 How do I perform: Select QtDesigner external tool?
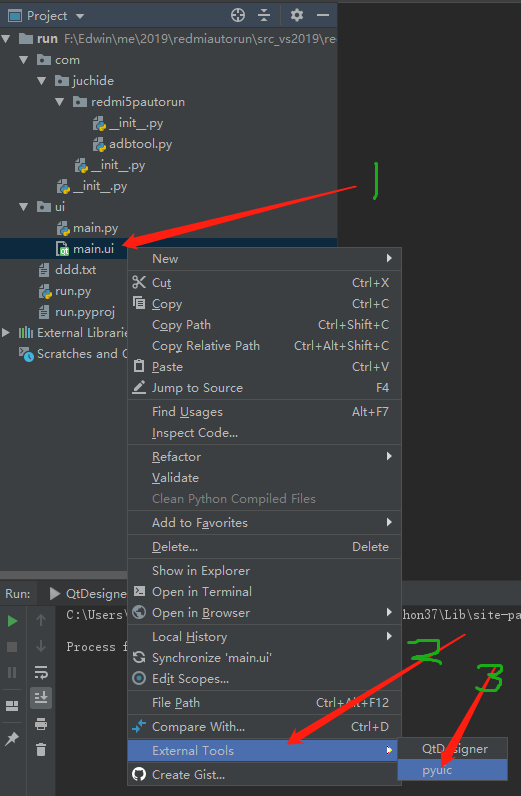452,749
